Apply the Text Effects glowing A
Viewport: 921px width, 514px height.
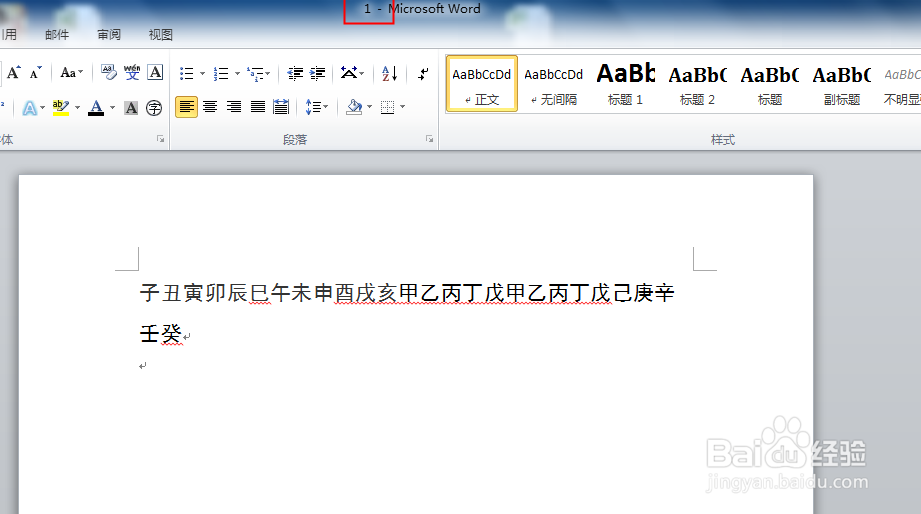[x=29, y=108]
